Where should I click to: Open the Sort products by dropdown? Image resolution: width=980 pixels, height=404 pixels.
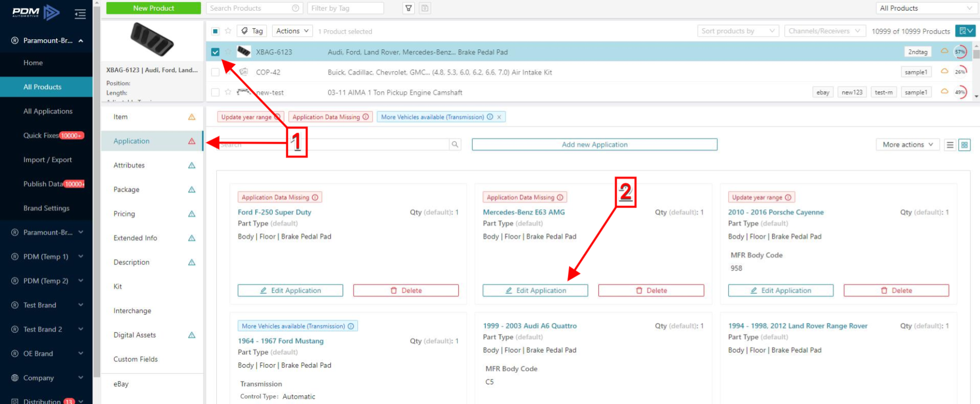pos(738,31)
